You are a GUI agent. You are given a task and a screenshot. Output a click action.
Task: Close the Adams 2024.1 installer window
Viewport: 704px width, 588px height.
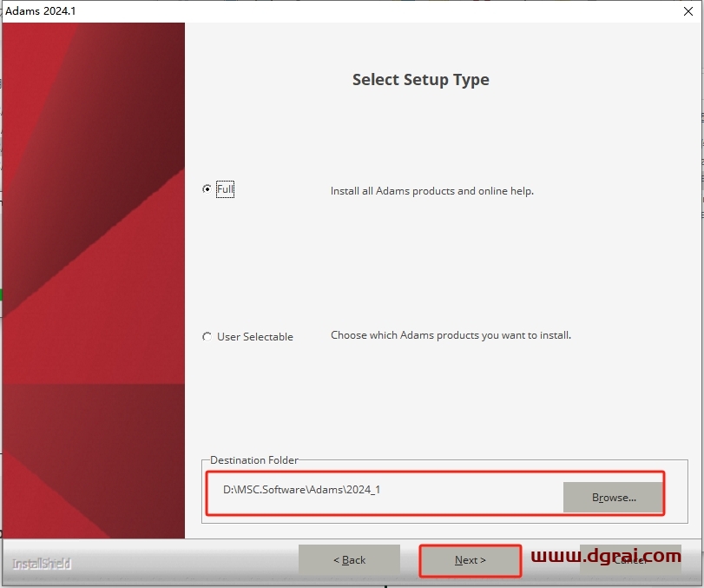point(687,10)
